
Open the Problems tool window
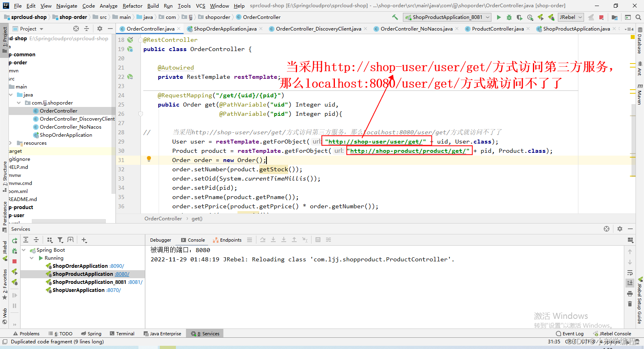(x=26, y=334)
